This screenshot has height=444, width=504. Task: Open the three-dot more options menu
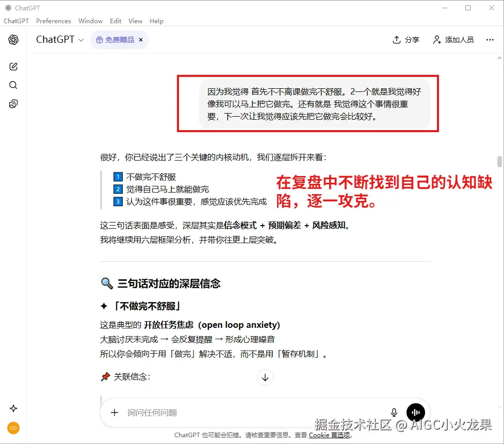pyautogui.click(x=490, y=39)
